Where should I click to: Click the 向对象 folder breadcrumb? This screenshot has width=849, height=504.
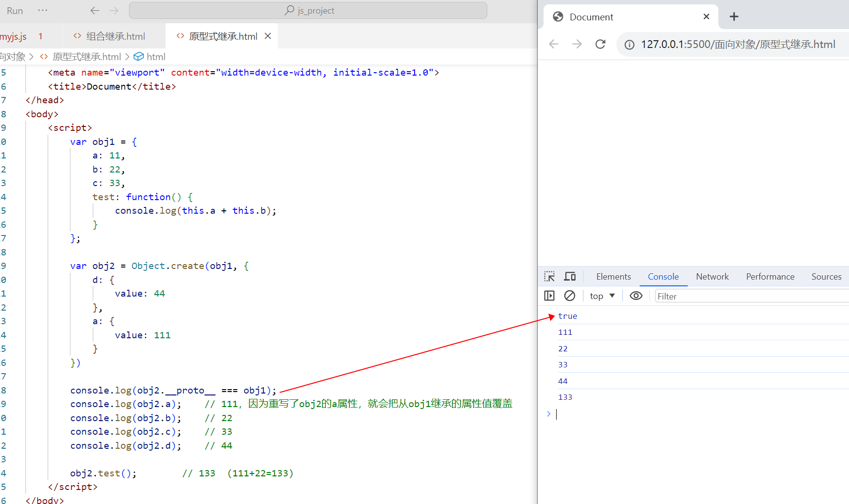coord(13,57)
